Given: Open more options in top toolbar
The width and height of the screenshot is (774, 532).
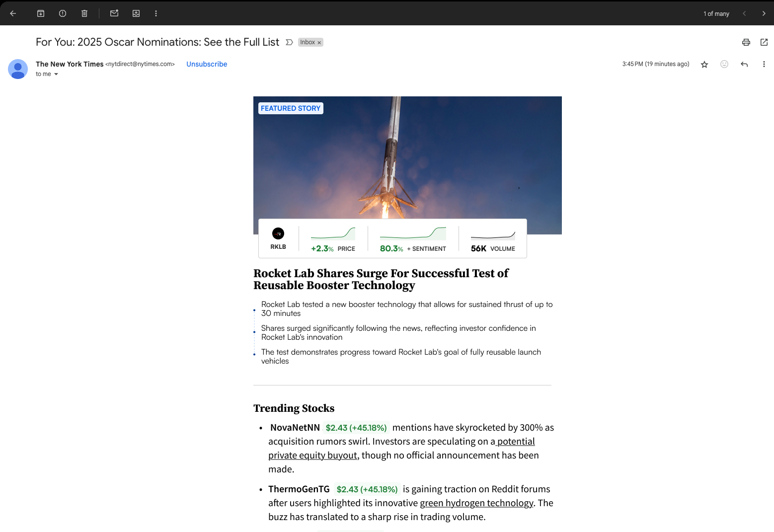Looking at the screenshot, I should [x=156, y=13].
